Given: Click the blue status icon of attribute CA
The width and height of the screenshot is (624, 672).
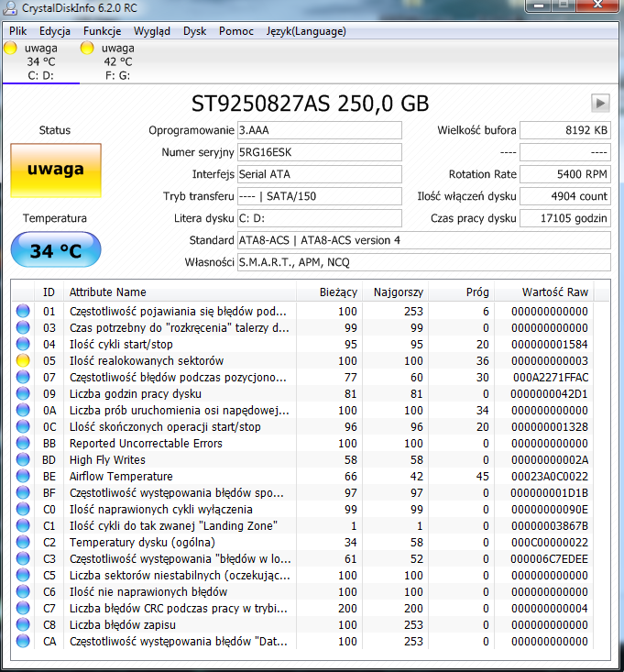Looking at the screenshot, I should click(23, 641).
